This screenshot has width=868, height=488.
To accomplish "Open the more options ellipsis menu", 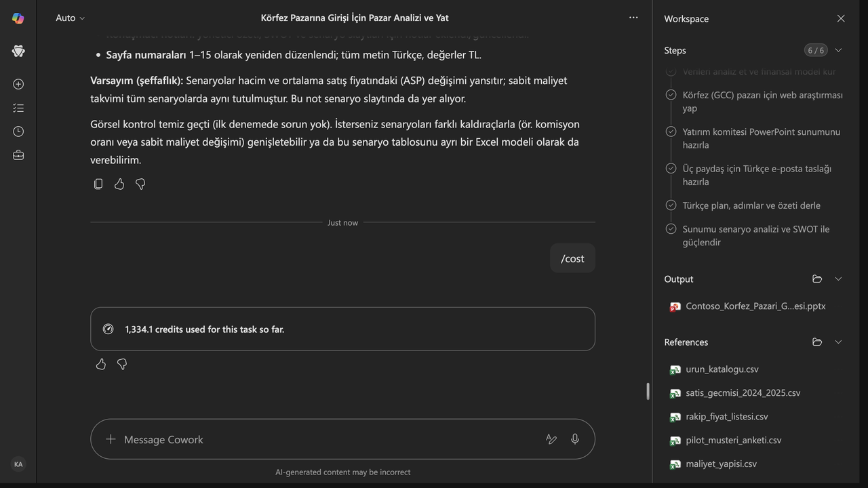I will pos(633,18).
